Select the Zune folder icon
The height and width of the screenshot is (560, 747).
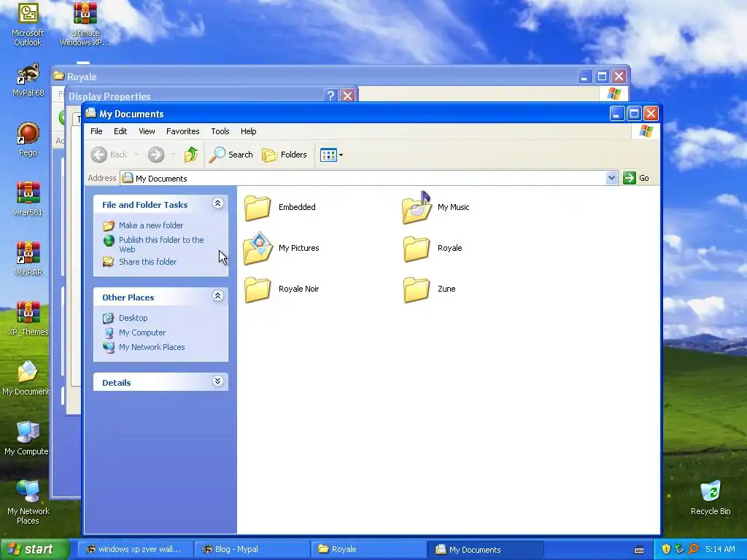point(417,289)
